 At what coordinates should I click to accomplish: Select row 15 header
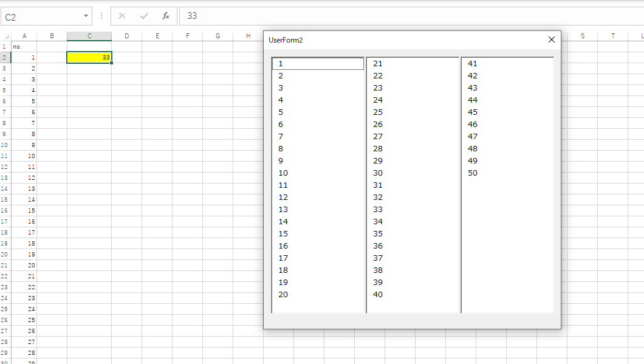[5, 200]
